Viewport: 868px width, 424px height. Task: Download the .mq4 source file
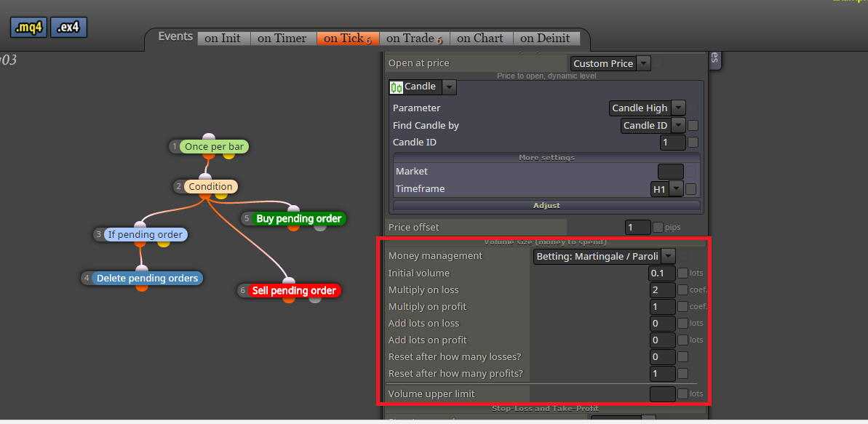28,28
